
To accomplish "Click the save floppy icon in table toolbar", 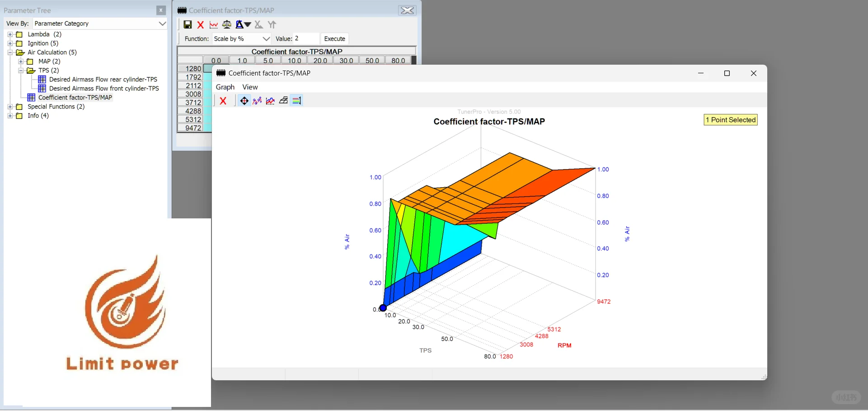I will tap(188, 24).
